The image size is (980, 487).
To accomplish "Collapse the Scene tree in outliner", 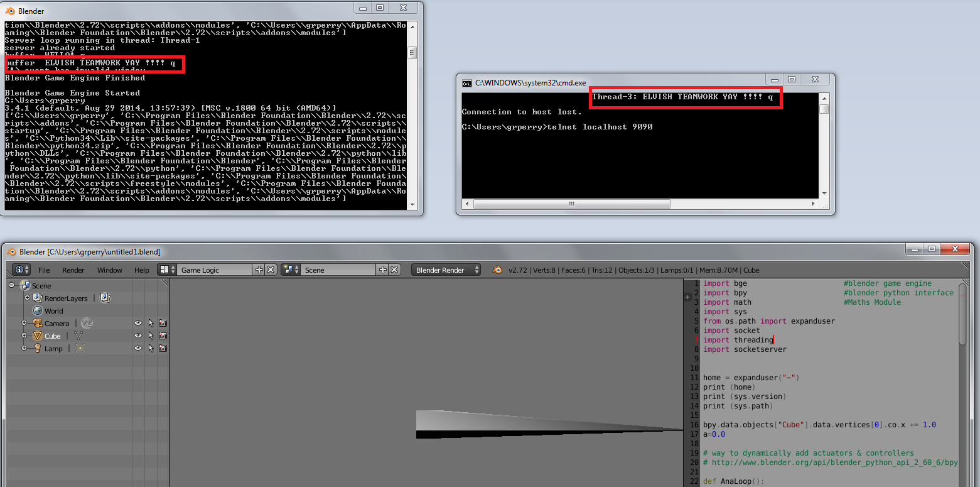I will [12, 285].
